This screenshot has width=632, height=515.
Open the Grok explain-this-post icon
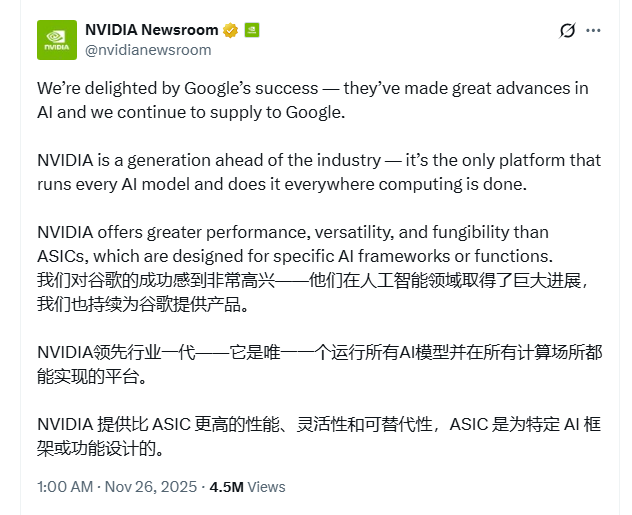pyautogui.click(x=567, y=30)
